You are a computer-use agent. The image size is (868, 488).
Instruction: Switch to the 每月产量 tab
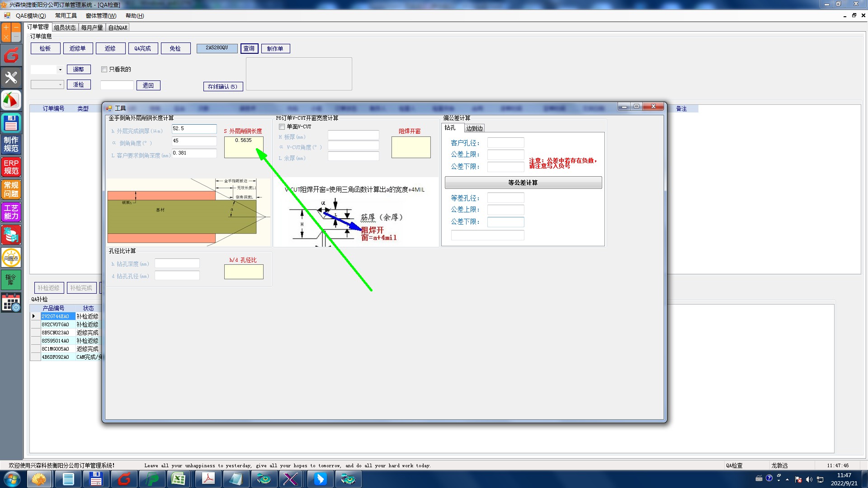[x=92, y=28]
